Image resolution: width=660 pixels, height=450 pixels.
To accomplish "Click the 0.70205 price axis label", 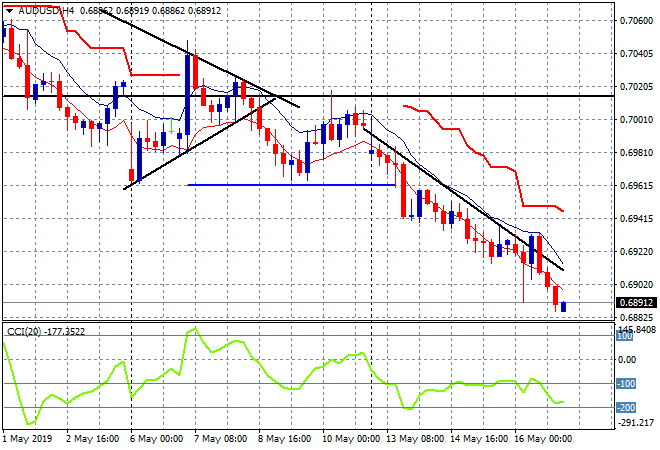I will [x=636, y=87].
